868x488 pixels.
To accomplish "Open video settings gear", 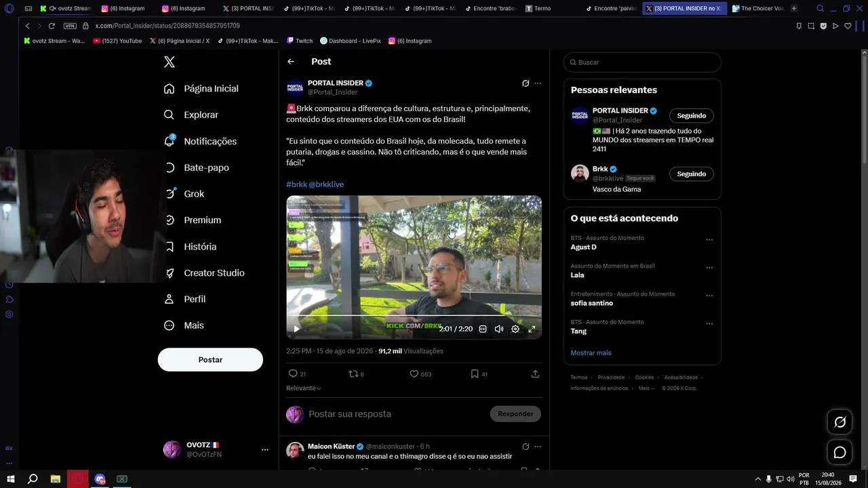I will tap(515, 329).
